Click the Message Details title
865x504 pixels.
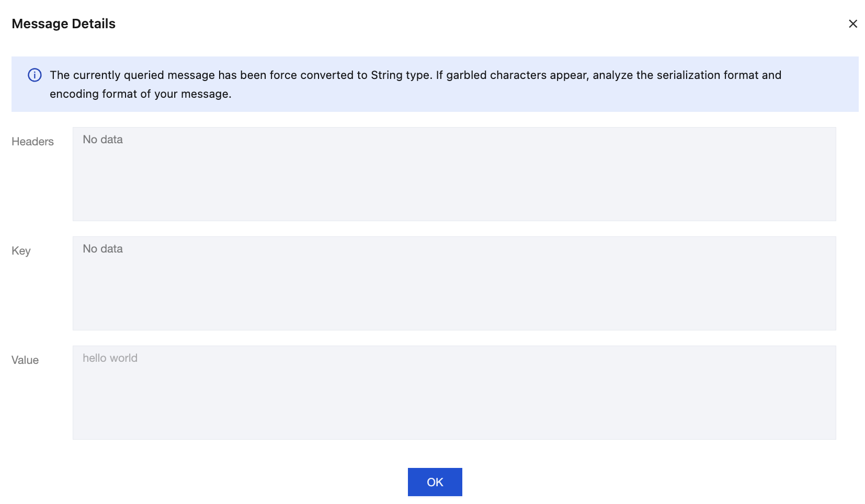pos(63,24)
